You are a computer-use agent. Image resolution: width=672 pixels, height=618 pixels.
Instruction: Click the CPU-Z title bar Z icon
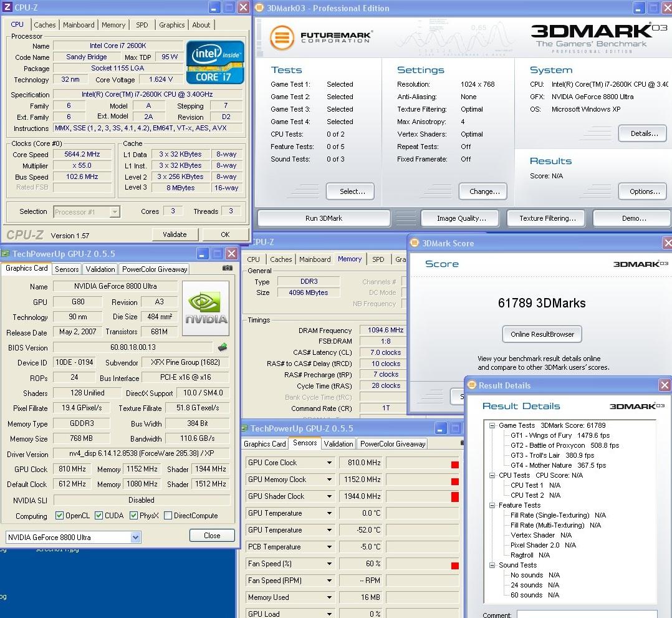click(x=7, y=7)
